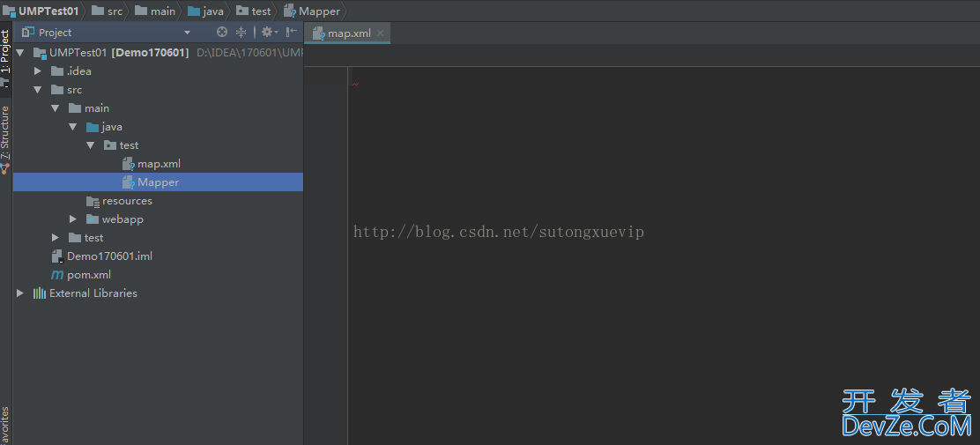The height and width of the screenshot is (445, 980).
Task: Click the .idea folder icon
Action: point(57,71)
